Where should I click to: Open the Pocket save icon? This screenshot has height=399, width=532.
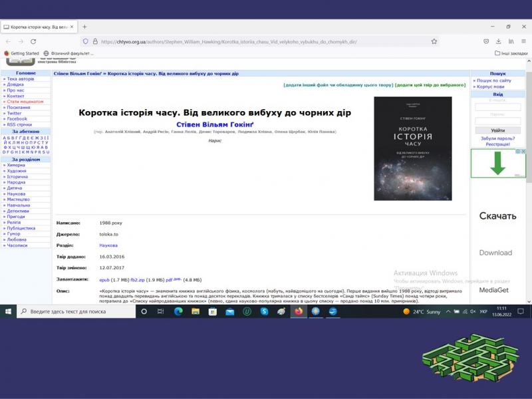tap(486, 41)
